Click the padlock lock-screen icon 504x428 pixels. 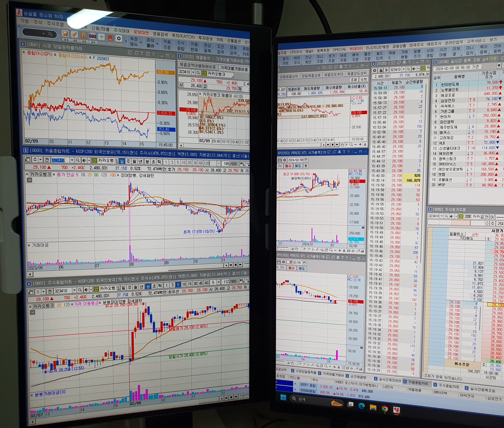[84, 35]
